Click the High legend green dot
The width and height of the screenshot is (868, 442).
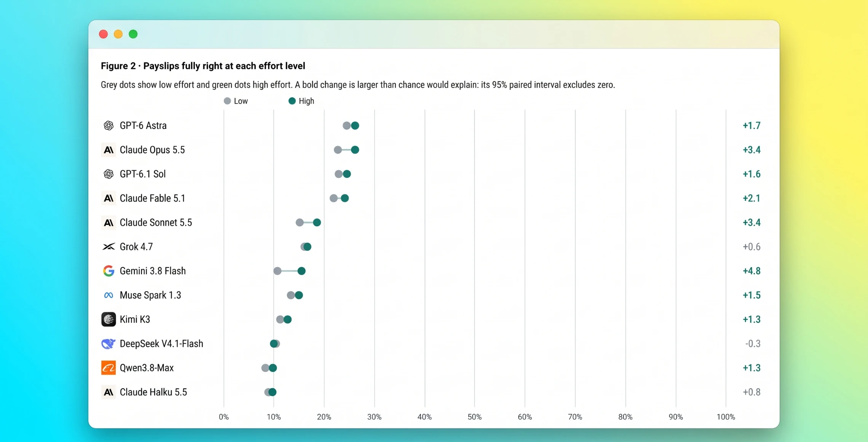(x=292, y=101)
